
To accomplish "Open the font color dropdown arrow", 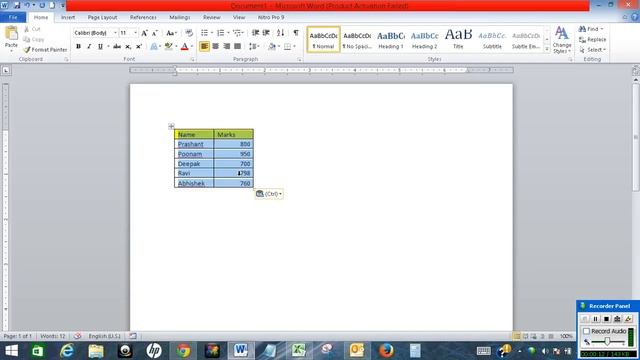I will coord(191,47).
